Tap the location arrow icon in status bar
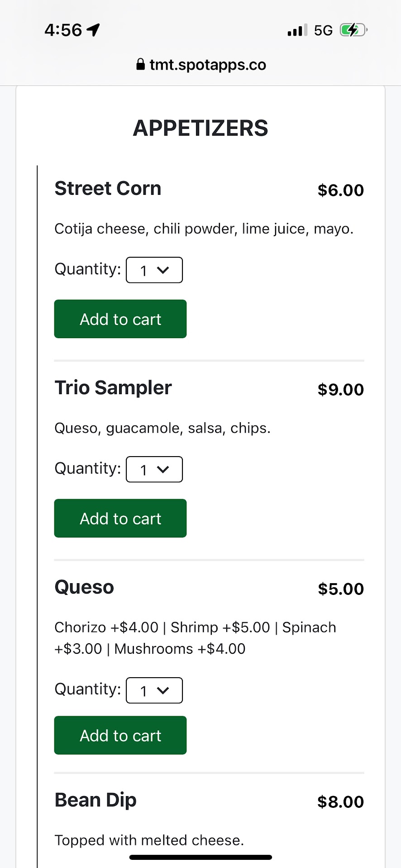Screen dimensions: 401x868 tap(94, 30)
